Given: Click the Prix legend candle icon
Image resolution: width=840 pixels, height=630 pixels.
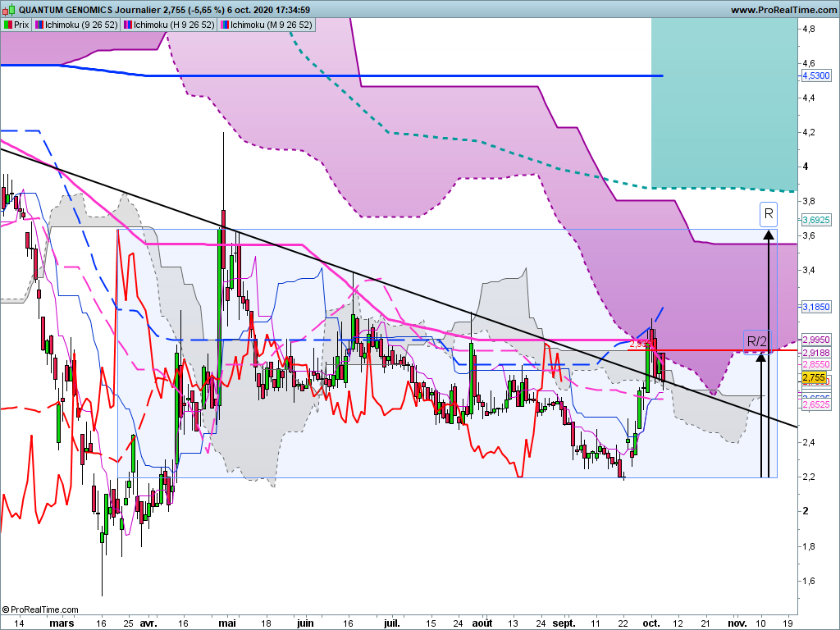Looking at the screenshot, I should click(x=7, y=25).
